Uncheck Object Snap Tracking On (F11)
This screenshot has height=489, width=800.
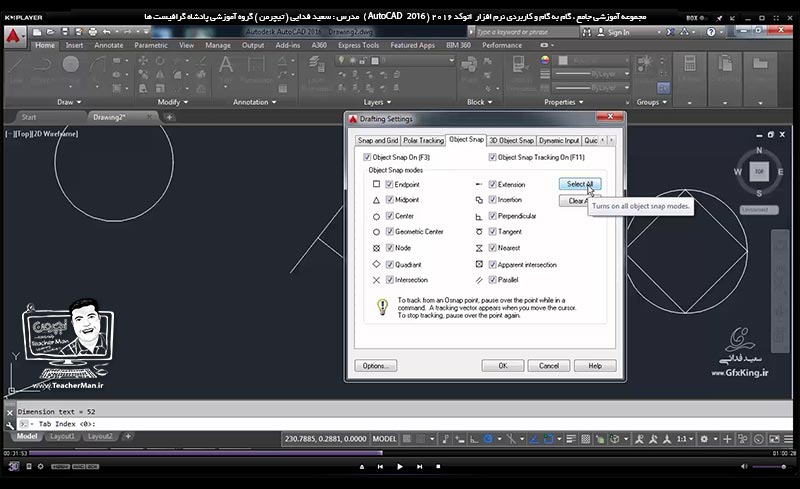(492, 157)
